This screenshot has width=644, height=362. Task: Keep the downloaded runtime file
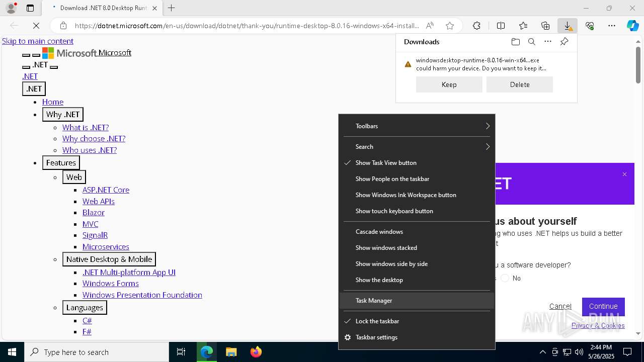(x=449, y=84)
